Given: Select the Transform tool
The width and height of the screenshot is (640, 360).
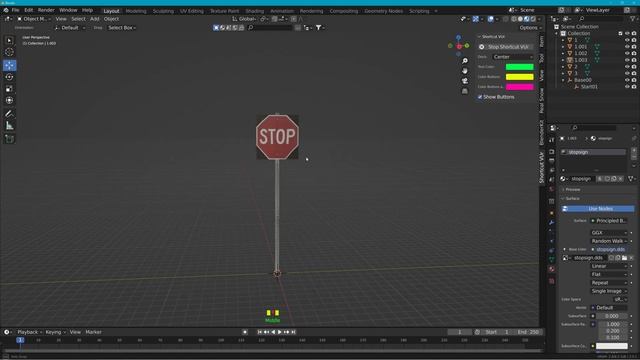Looking at the screenshot, I should [9, 100].
